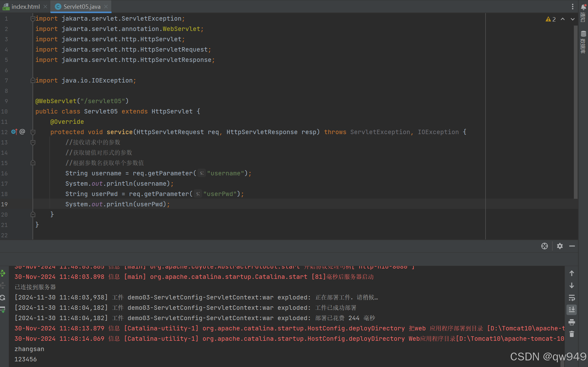The width and height of the screenshot is (588, 367).
Task: Click the crosshair locate icon in the run panel header
Action: pos(545,246)
